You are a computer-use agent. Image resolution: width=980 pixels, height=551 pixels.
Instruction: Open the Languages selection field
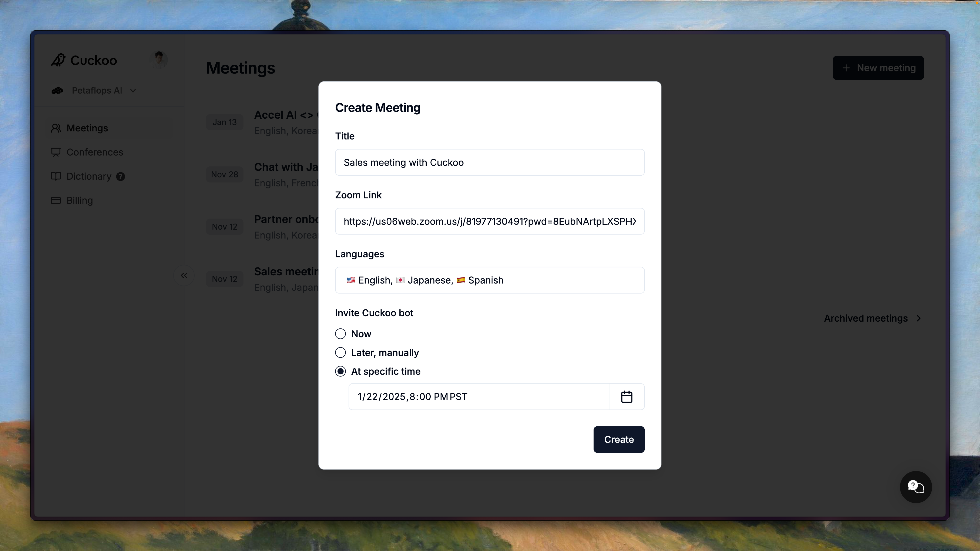click(x=490, y=280)
